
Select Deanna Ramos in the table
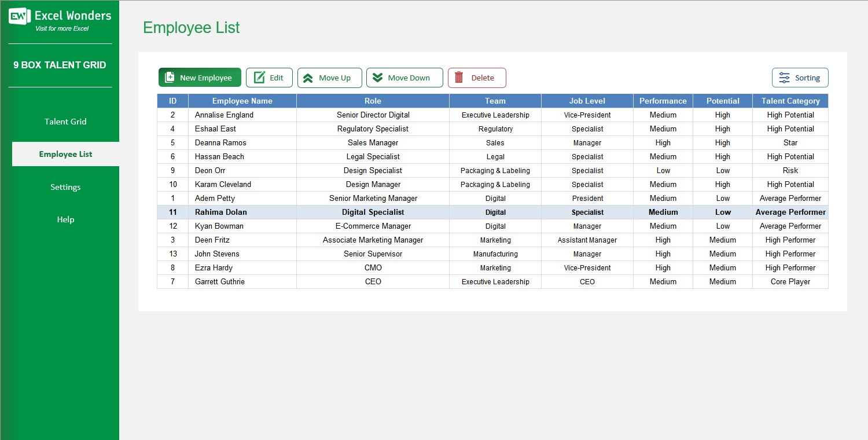coord(220,142)
